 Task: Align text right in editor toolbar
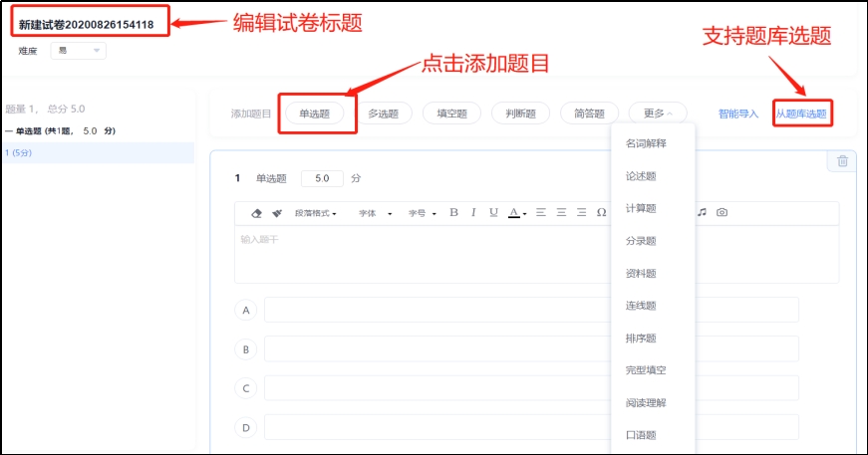click(x=581, y=212)
